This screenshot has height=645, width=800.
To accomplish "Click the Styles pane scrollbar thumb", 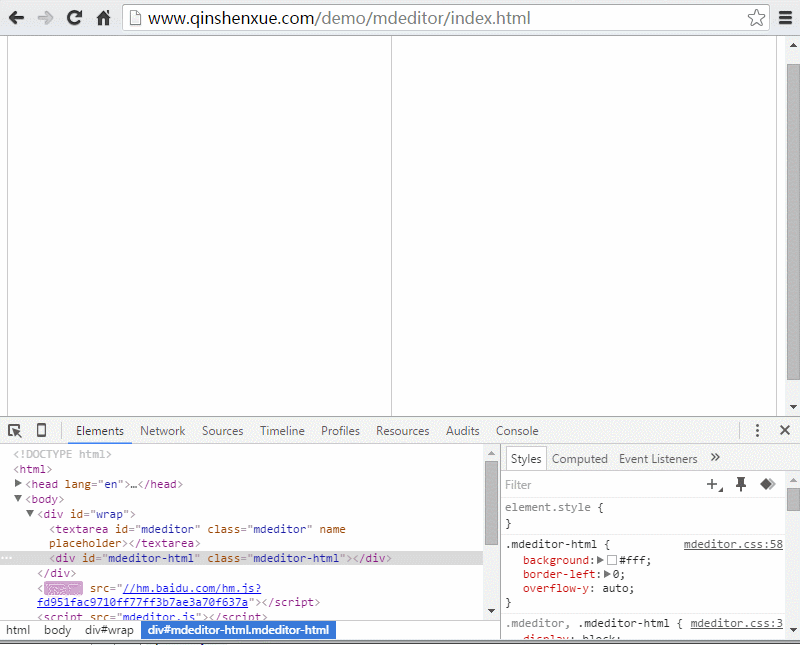I will coord(793,499).
